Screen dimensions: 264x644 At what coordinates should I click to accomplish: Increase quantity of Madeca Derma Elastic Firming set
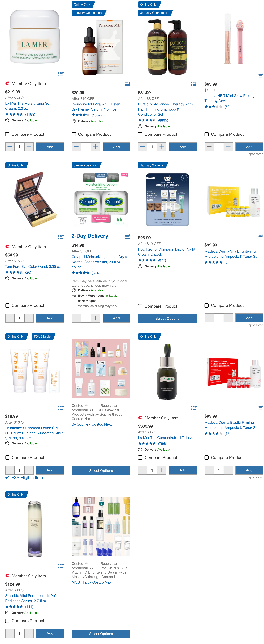(228, 470)
